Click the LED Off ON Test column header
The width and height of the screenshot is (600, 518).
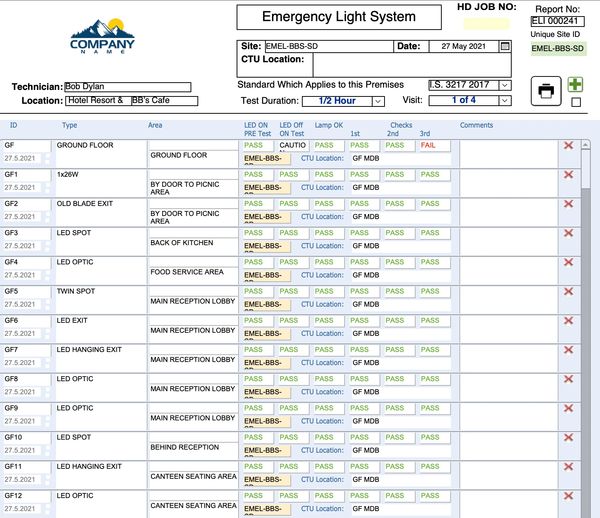point(292,129)
